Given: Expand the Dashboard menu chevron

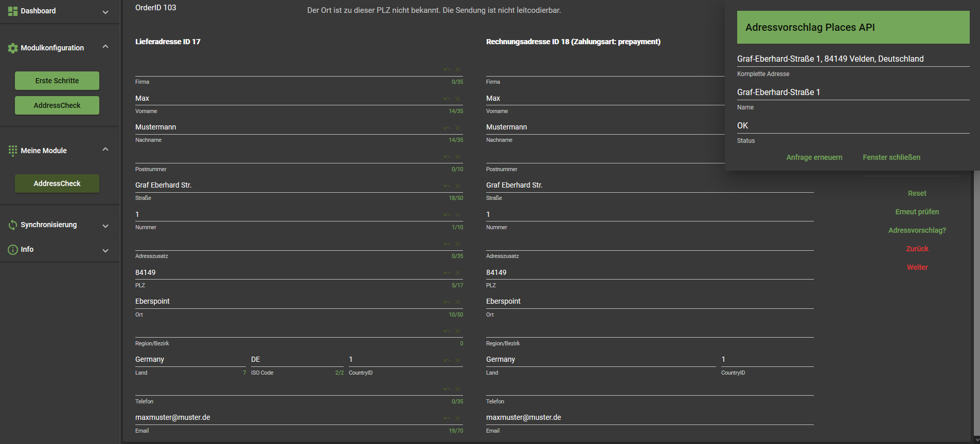Looking at the screenshot, I should click(x=105, y=12).
